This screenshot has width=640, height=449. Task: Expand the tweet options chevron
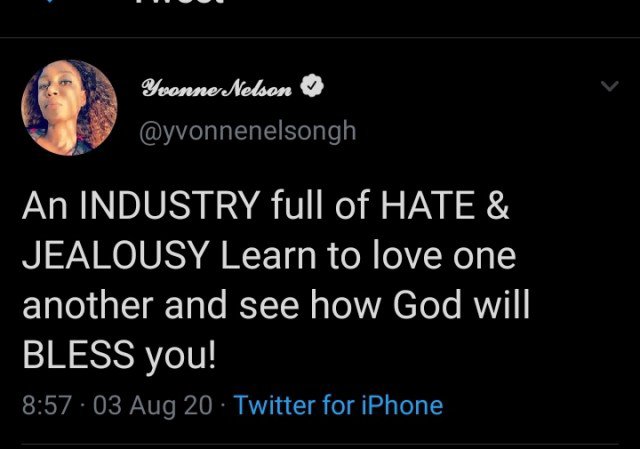tap(608, 88)
